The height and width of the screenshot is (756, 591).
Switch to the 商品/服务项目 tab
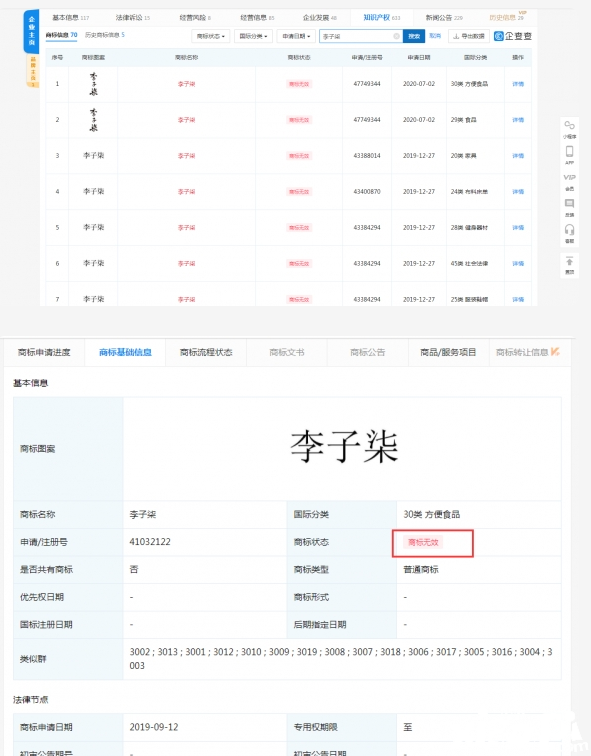point(448,352)
